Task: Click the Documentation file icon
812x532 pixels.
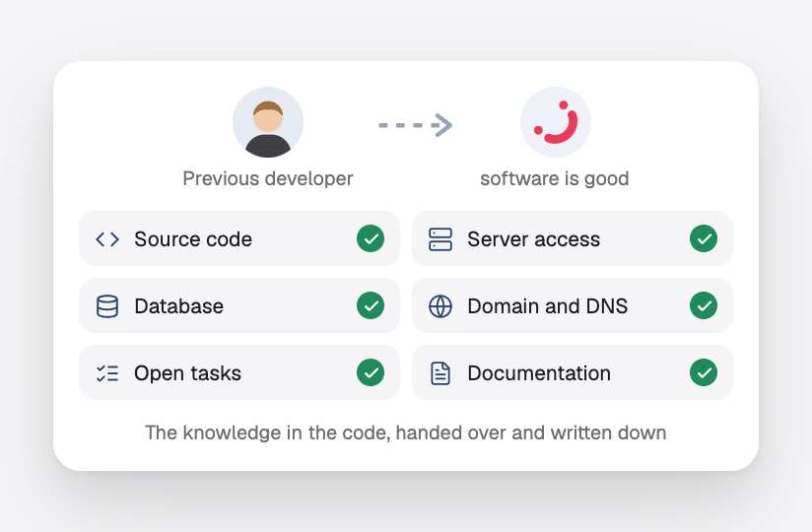Action: tap(440, 373)
